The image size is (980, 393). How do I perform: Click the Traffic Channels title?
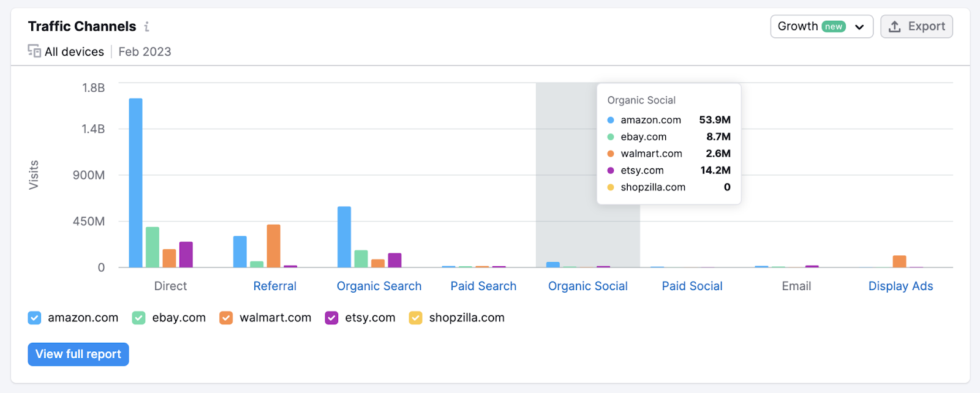point(82,26)
